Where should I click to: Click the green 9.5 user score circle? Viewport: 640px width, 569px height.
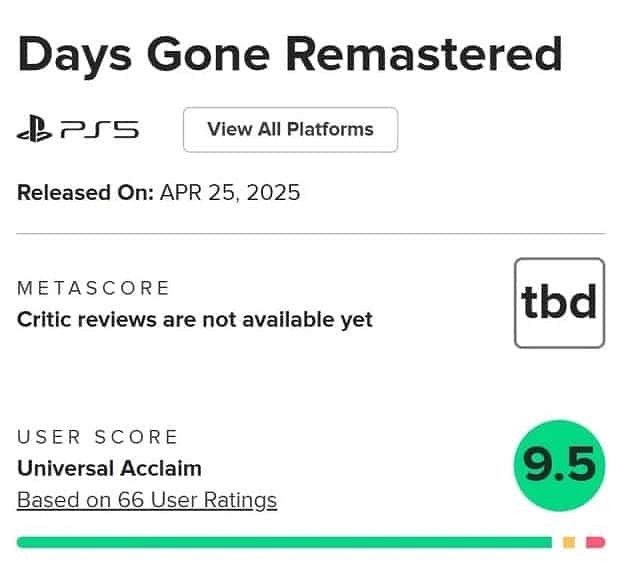(x=559, y=464)
